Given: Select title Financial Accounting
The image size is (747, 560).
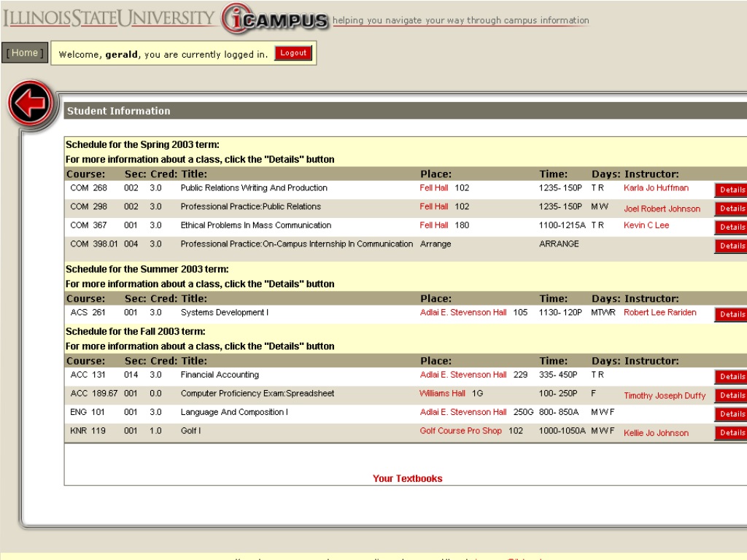Looking at the screenshot, I should click(x=220, y=375).
